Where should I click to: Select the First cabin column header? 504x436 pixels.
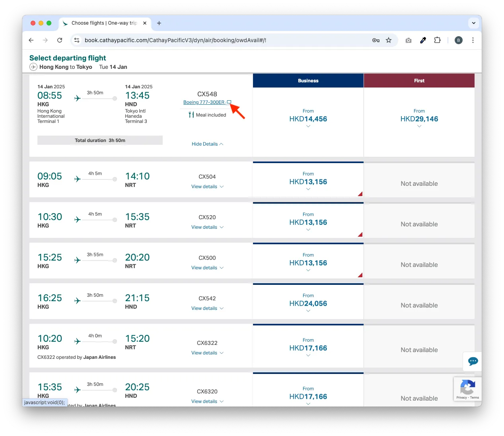coord(419,81)
